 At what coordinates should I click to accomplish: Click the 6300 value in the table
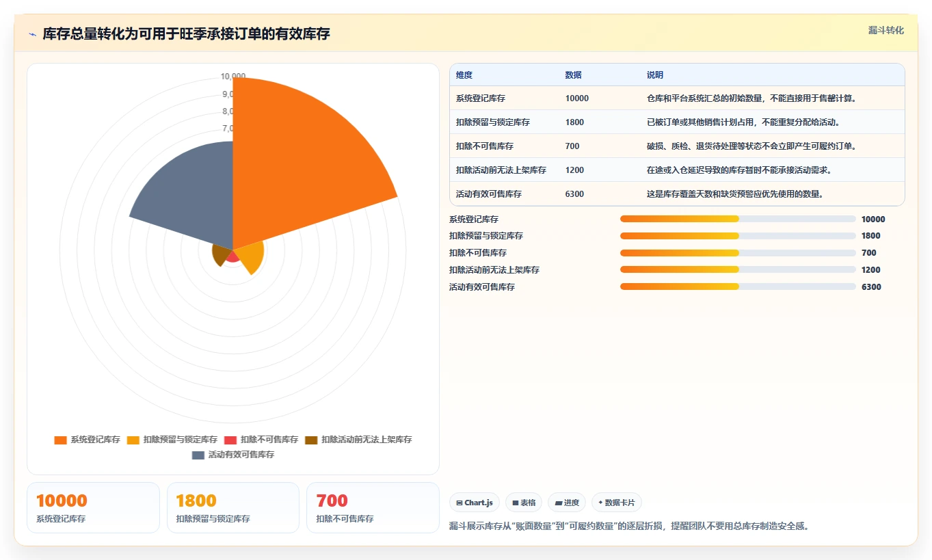tap(575, 194)
